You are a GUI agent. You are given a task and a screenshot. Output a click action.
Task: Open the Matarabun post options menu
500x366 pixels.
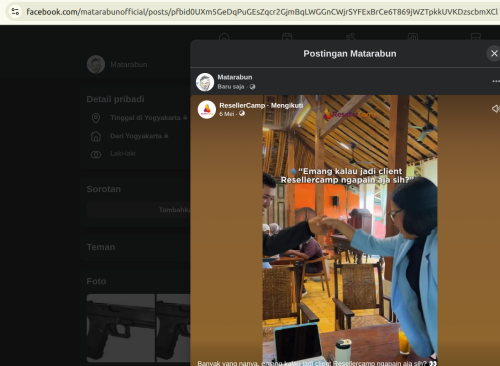(x=496, y=81)
